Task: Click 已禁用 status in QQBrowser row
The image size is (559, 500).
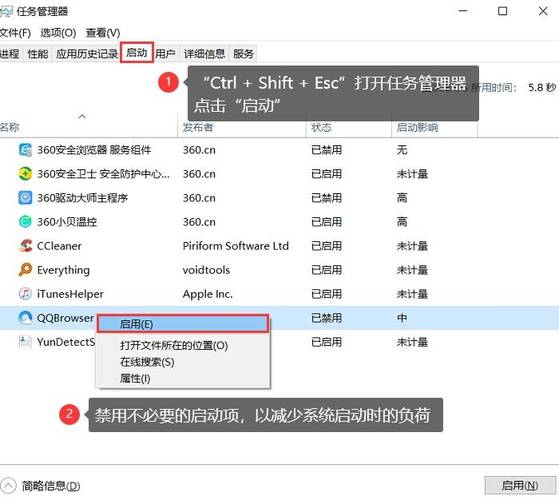Action: click(x=327, y=318)
